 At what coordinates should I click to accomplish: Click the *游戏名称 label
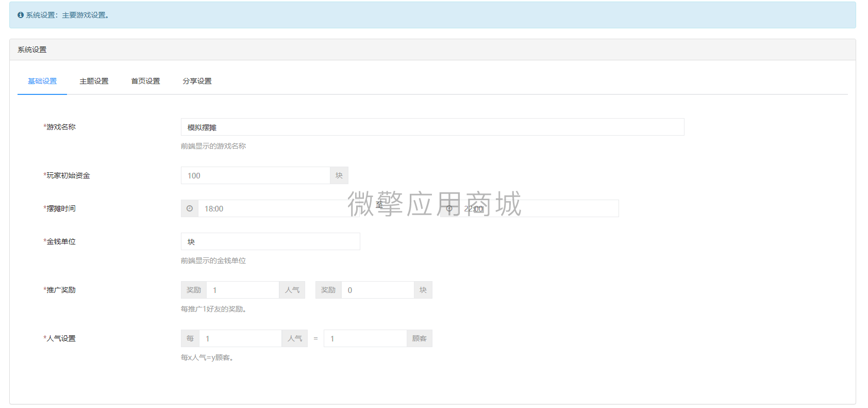click(x=59, y=127)
